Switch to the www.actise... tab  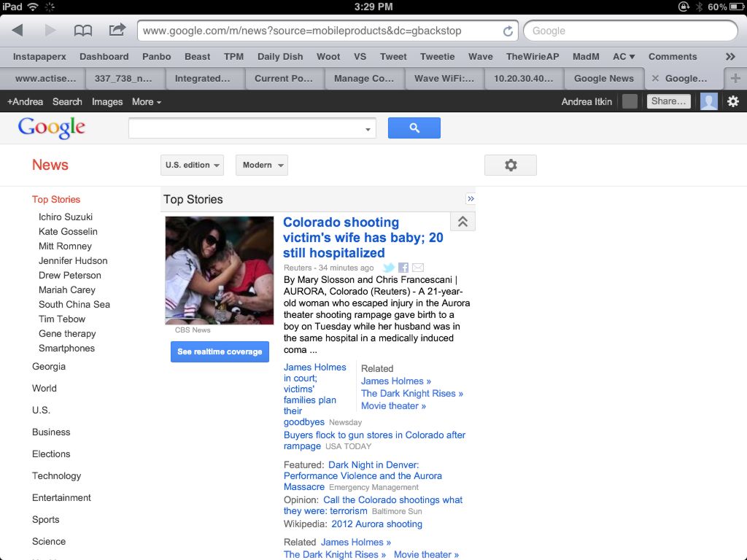45,79
